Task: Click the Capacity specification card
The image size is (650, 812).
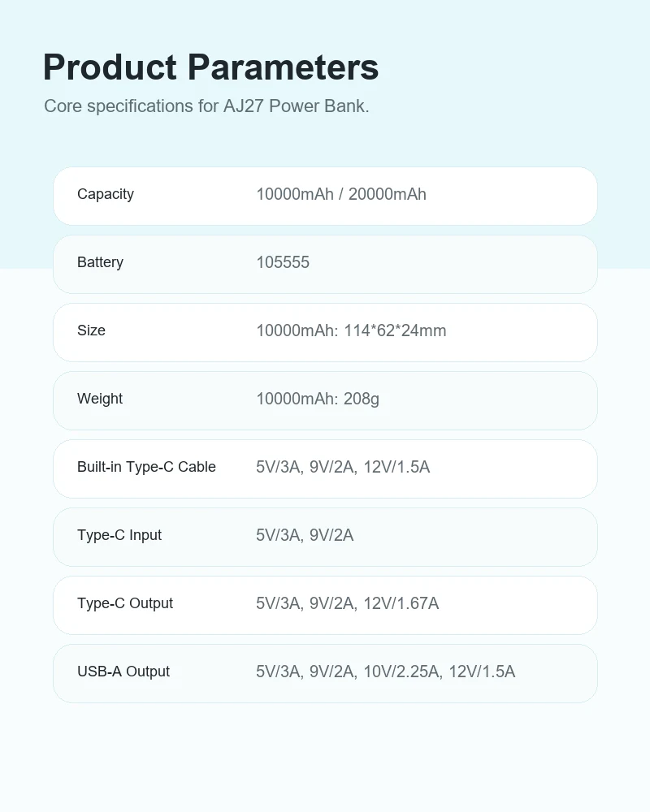Action: (x=325, y=197)
